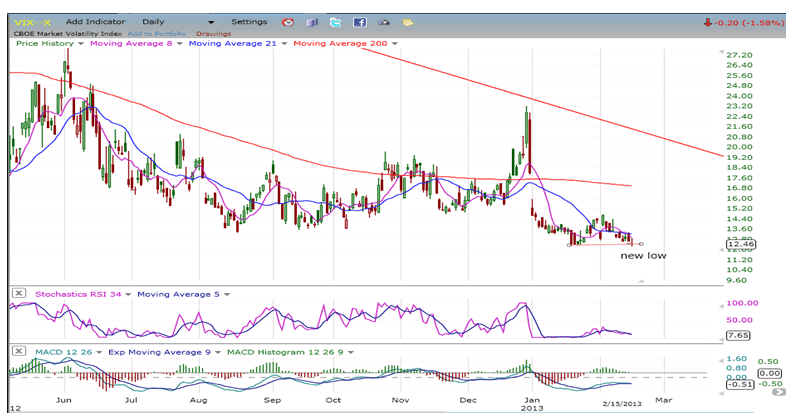Share chart via Twitter icon
The width and height of the screenshot is (801, 420).
tap(335, 21)
